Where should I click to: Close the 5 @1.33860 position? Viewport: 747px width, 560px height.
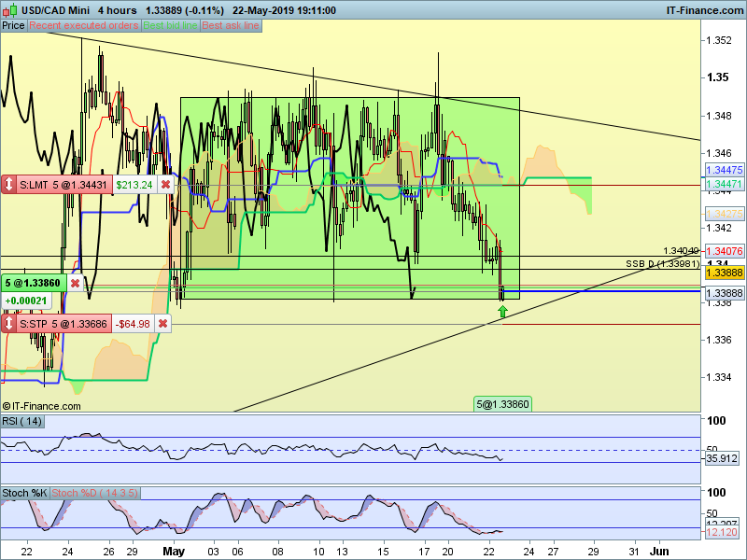click(x=75, y=284)
